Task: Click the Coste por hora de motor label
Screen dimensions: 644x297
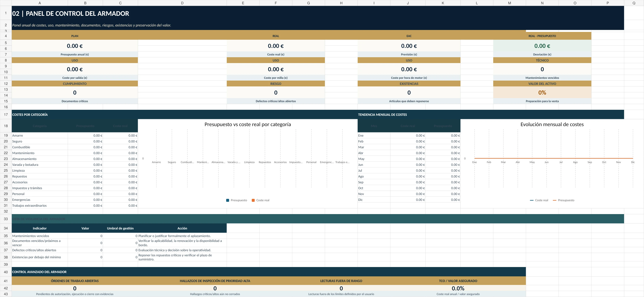Action: coord(409,78)
